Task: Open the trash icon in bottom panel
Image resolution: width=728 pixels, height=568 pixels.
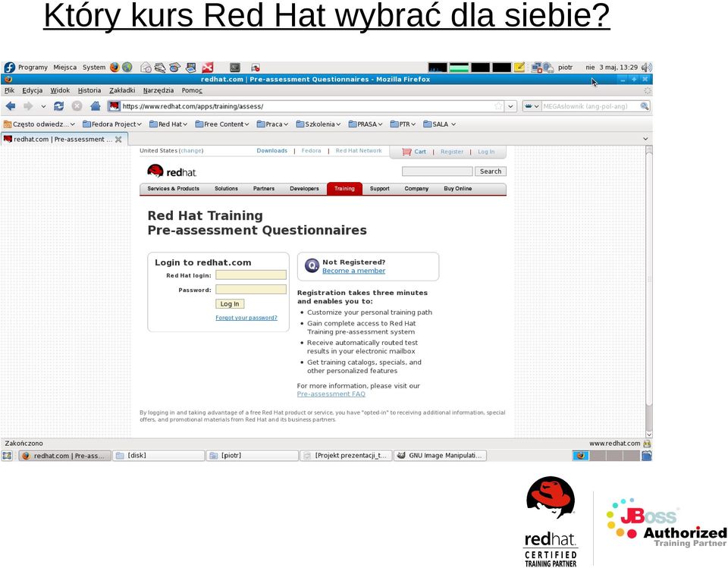Action: click(x=647, y=456)
